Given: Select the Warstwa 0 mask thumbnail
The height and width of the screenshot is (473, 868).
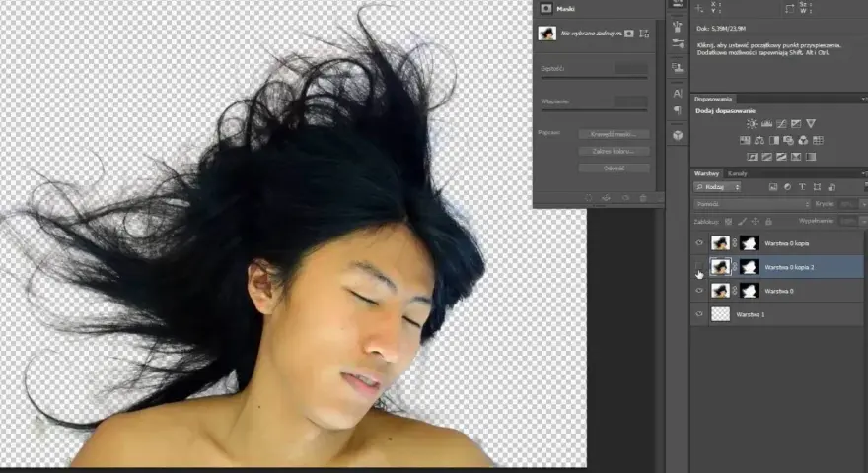Looking at the screenshot, I should click(749, 291).
